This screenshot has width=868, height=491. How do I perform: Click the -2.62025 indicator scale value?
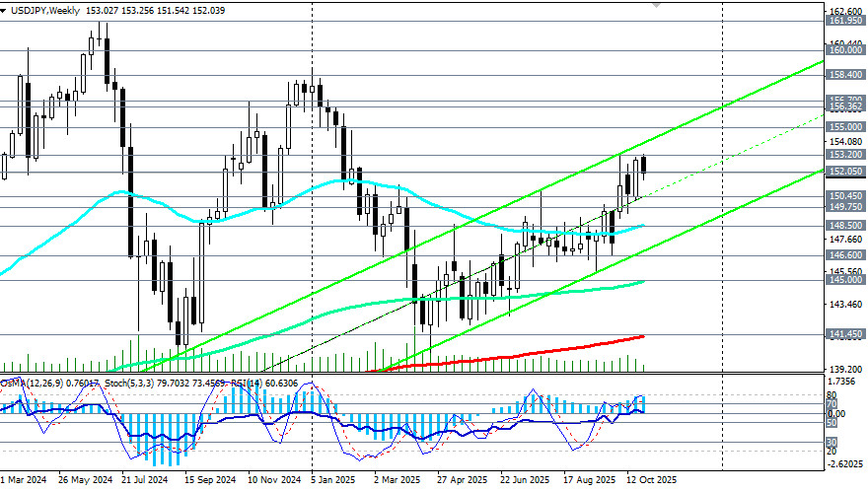pos(846,463)
